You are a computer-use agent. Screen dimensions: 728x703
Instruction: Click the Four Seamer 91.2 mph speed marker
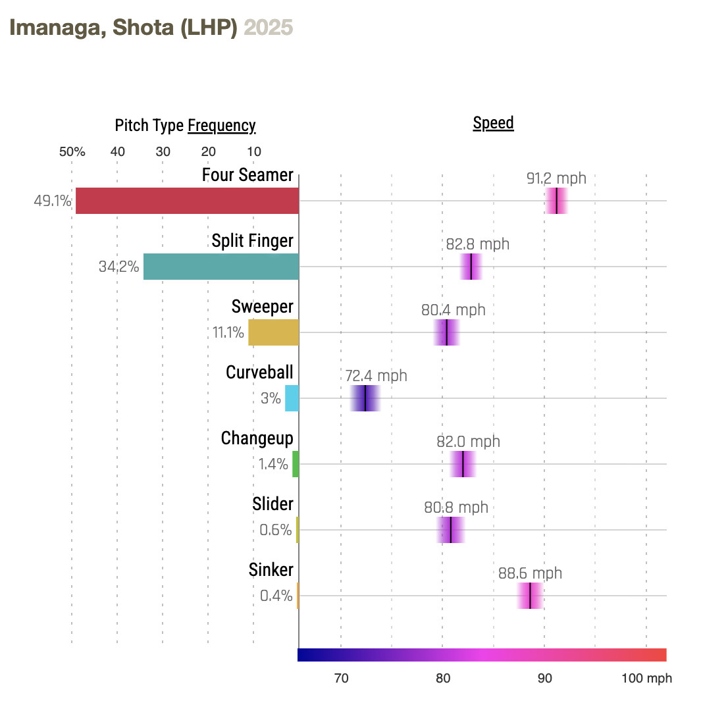pos(556,201)
